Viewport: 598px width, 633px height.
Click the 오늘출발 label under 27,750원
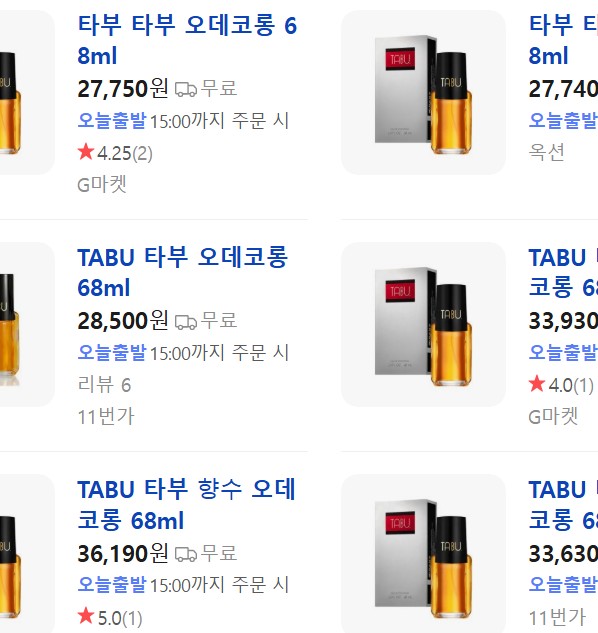tap(111, 120)
